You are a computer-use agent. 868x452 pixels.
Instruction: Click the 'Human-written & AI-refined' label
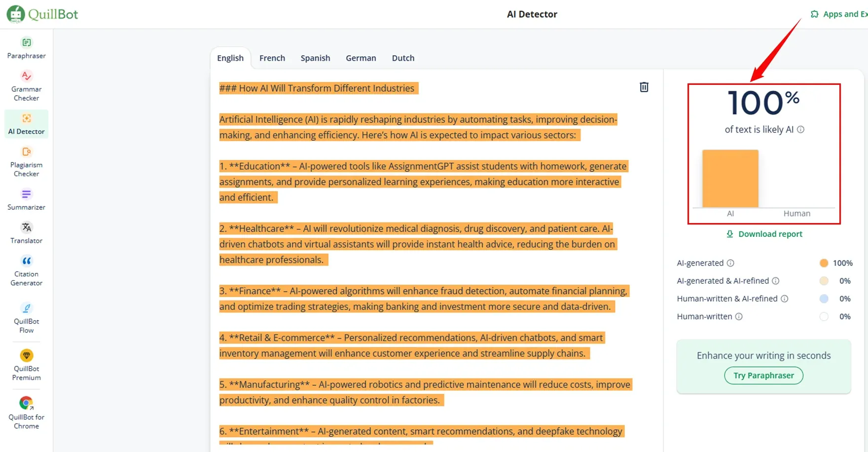pyautogui.click(x=727, y=299)
